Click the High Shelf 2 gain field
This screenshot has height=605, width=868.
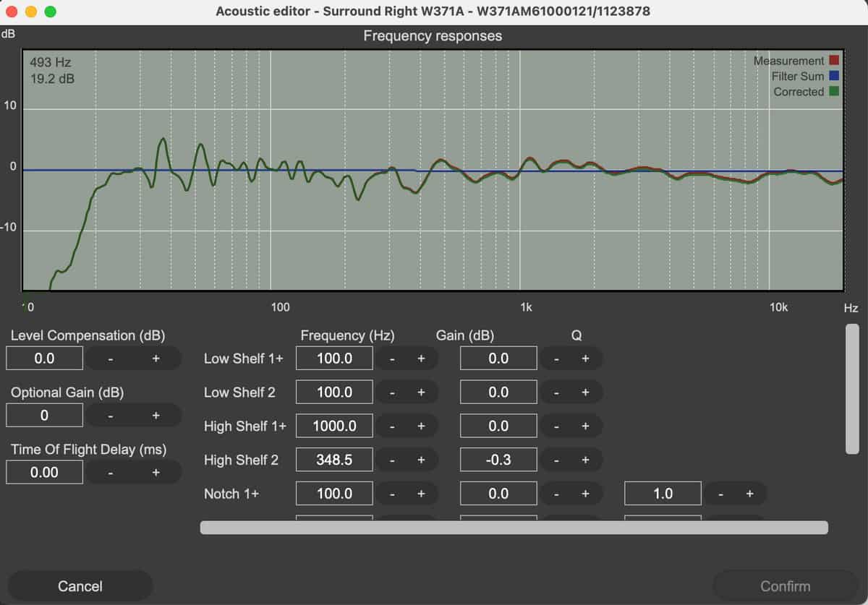click(498, 460)
